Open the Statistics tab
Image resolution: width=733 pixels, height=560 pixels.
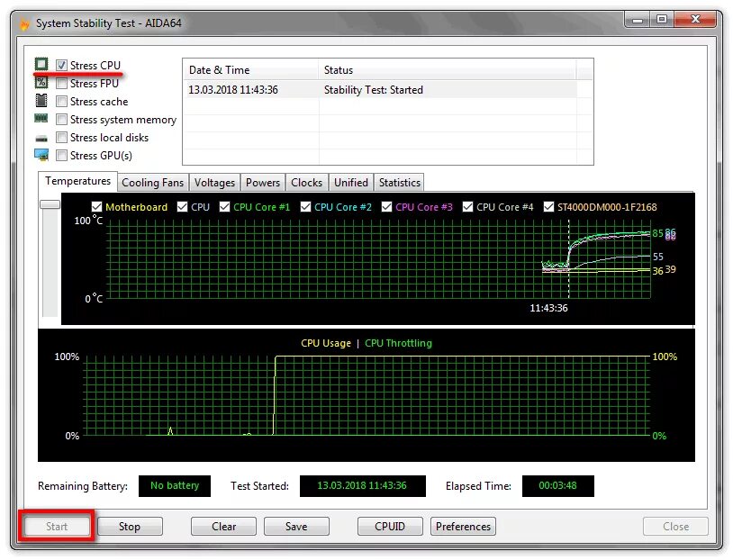[x=399, y=182]
